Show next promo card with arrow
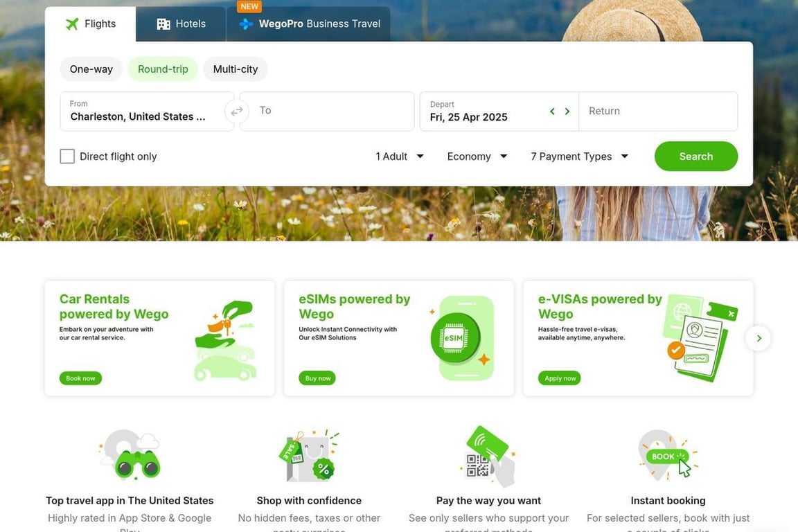Viewport: 798px width, 532px height. 759,338
